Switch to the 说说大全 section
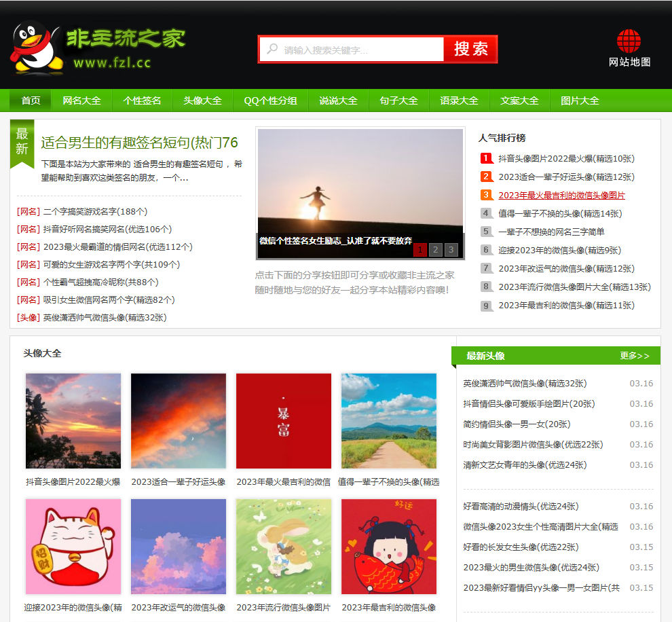This screenshot has height=622, width=672. click(337, 100)
